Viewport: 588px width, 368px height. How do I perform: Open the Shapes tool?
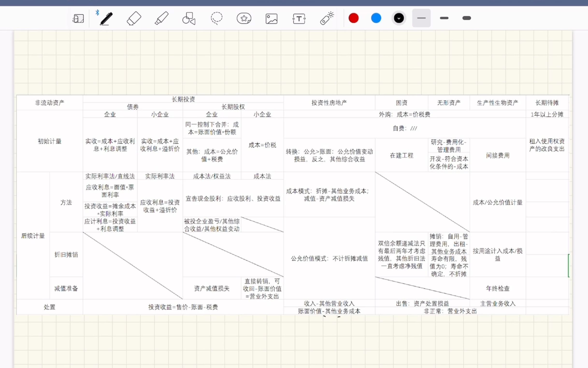[x=189, y=18]
